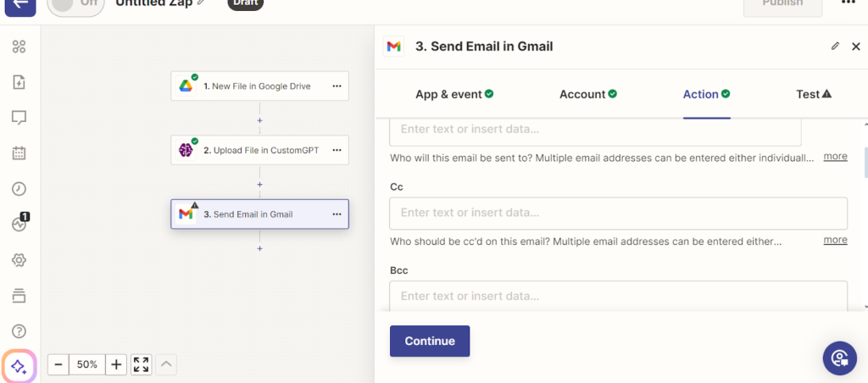Select step 3 Send Email in Gmail
Screen dimensions: 868x383
pos(259,214)
